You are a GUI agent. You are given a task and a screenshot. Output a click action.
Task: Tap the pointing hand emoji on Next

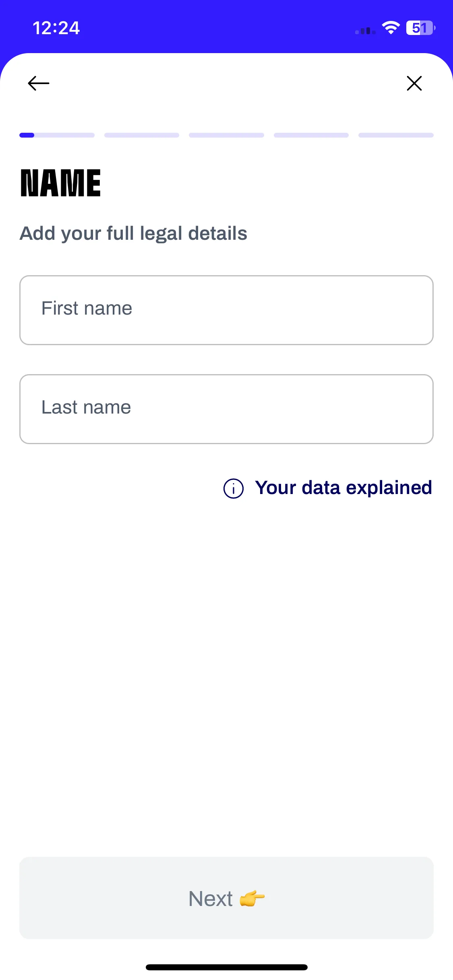tap(252, 898)
